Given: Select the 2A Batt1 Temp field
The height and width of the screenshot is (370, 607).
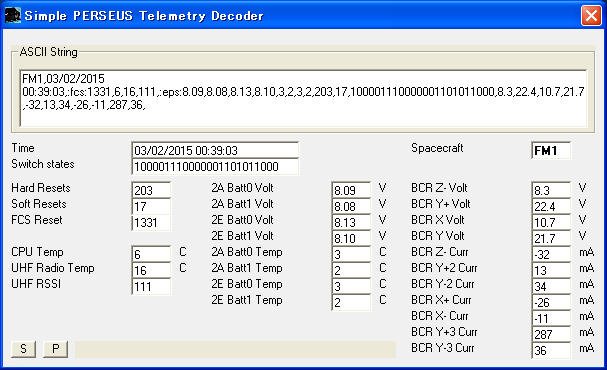Looking at the screenshot, I should point(351,270).
